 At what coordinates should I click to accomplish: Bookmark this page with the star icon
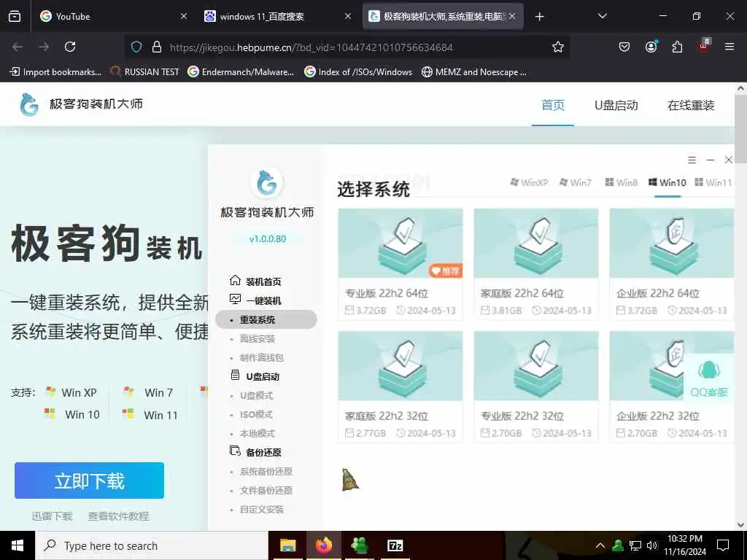[x=558, y=47]
